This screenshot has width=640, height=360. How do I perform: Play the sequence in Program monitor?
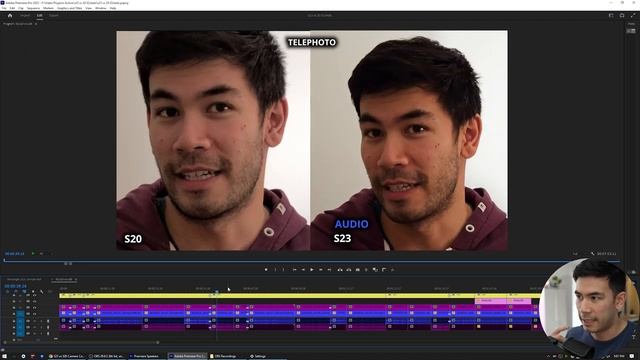(312, 269)
